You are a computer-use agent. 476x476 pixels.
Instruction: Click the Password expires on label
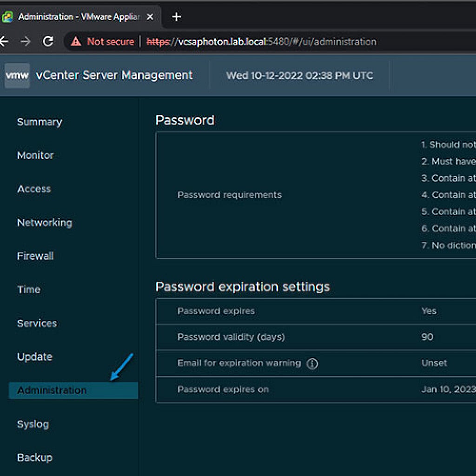[223, 390]
